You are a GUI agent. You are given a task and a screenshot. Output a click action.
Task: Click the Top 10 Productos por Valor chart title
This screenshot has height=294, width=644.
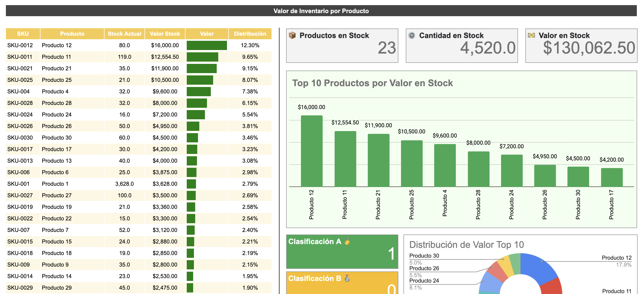coord(372,83)
